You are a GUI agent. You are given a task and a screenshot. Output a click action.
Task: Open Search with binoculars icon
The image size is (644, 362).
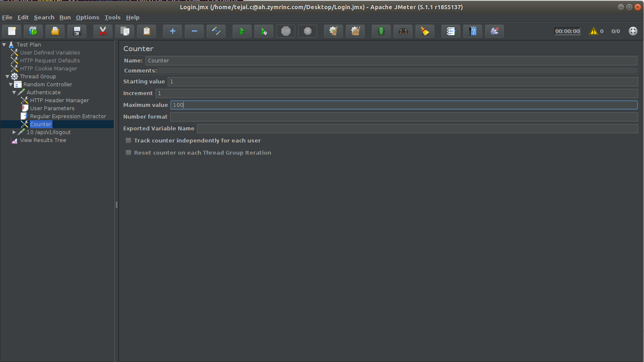[x=403, y=31]
